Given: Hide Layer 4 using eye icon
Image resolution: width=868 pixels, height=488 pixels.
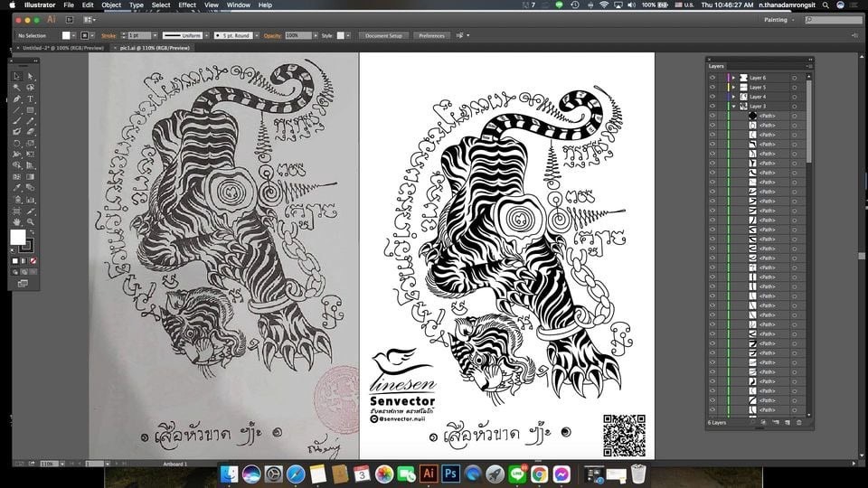Looking at the screenshot, I should point(712,97).
